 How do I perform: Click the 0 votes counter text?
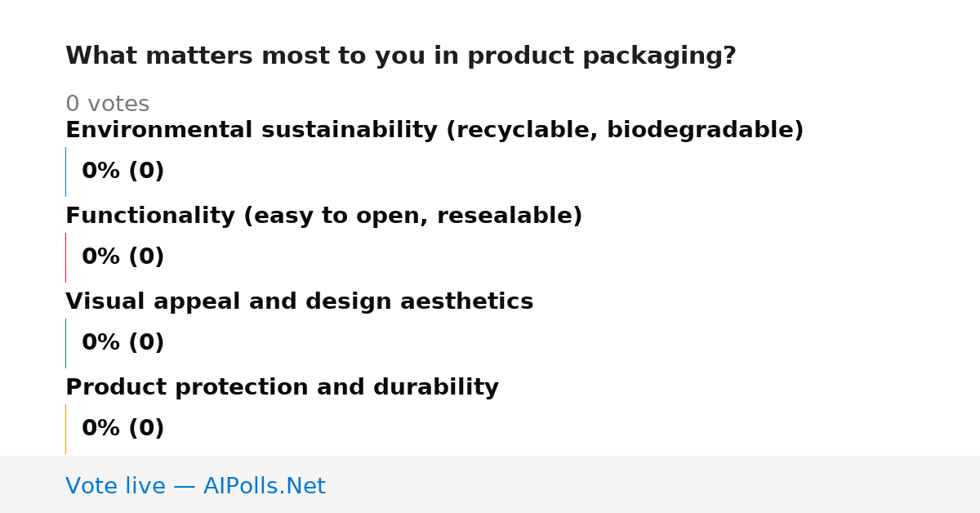click(x=107, y=105)
